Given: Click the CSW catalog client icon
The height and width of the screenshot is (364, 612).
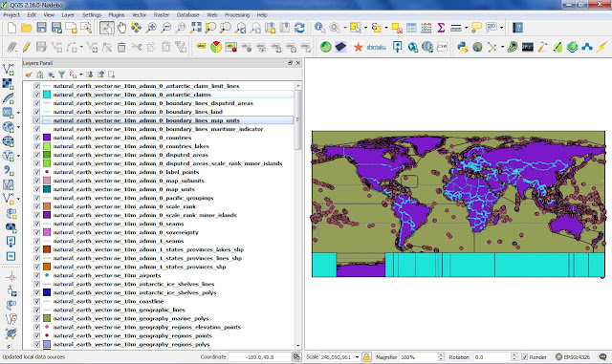Looking at the screenshot, I should click(442, 47).
